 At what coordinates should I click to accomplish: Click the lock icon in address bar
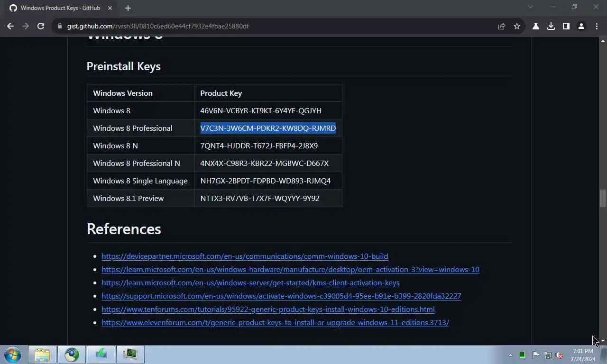(x=60, y=26)
